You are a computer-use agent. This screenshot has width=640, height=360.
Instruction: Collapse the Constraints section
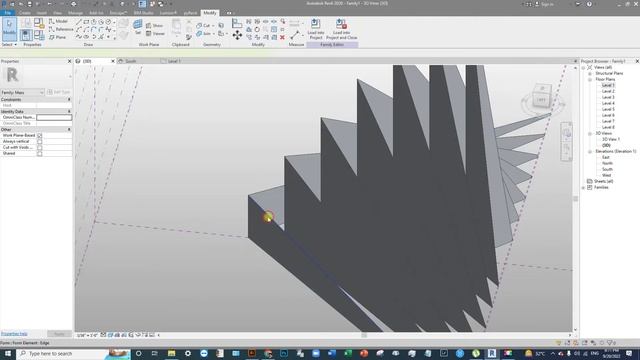pyautogui.click(x=69, y=100)
